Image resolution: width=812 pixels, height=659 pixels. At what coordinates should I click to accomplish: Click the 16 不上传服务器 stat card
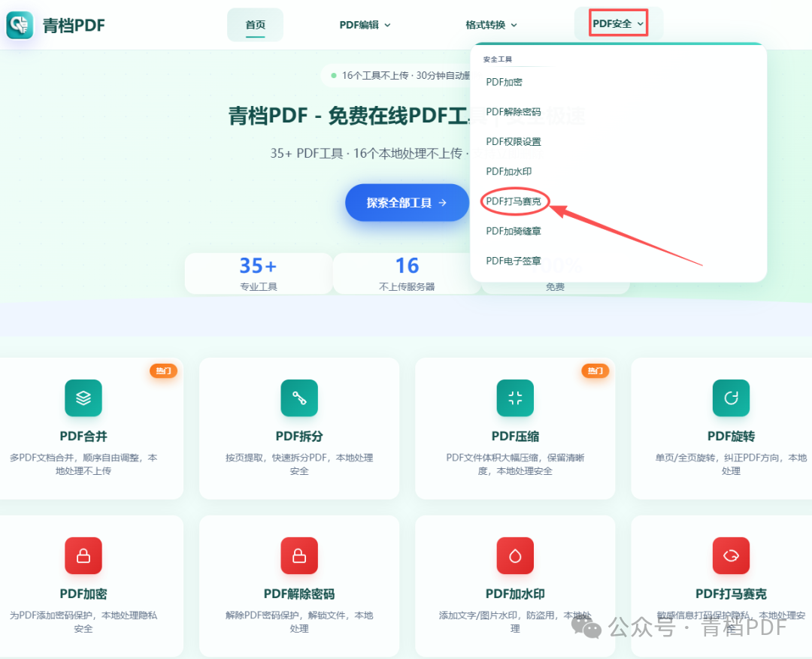click(x=407, y=274)
